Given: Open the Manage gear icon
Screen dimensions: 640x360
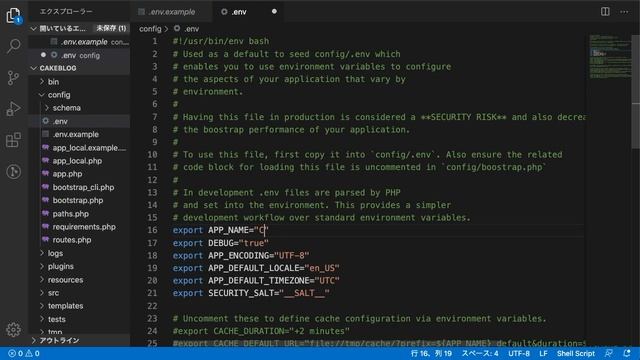Looking at the screenshot, I should click(x=13, y=329).
